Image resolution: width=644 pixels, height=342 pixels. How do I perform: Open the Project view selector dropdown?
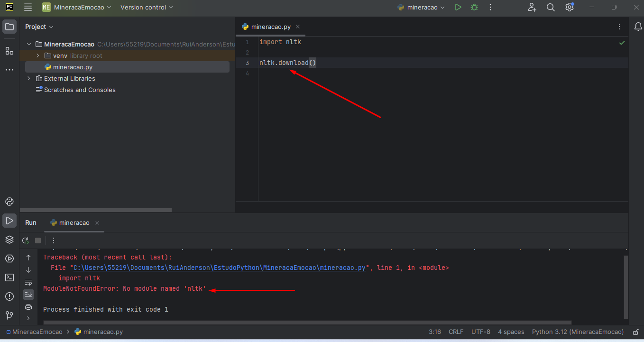pyautogui.click(x=39, y=27)
